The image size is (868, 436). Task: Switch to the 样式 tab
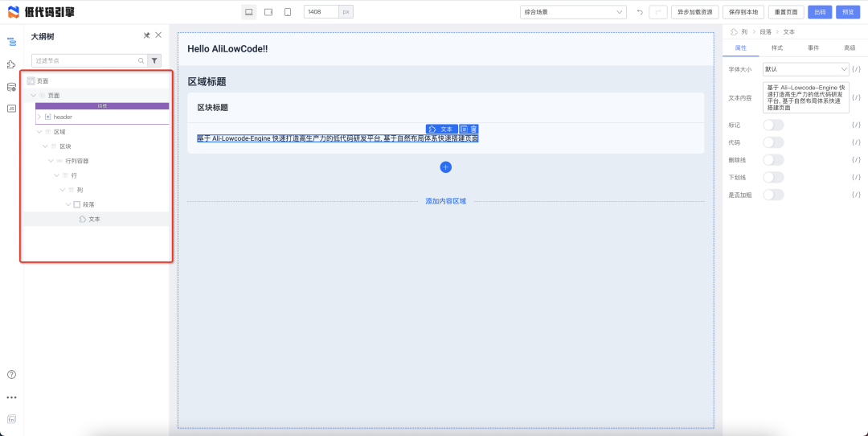[x=776, y=48]
